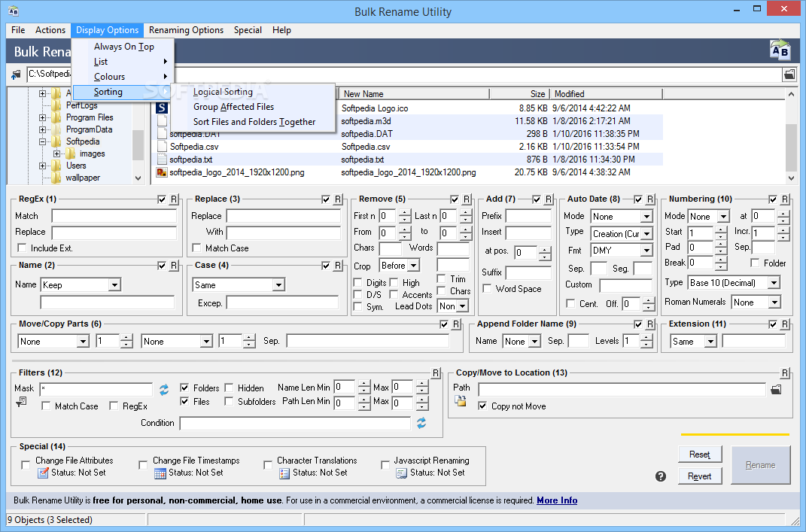Click the Character Translations status icon
Screen dimensions: 806x532
(284, 473)
